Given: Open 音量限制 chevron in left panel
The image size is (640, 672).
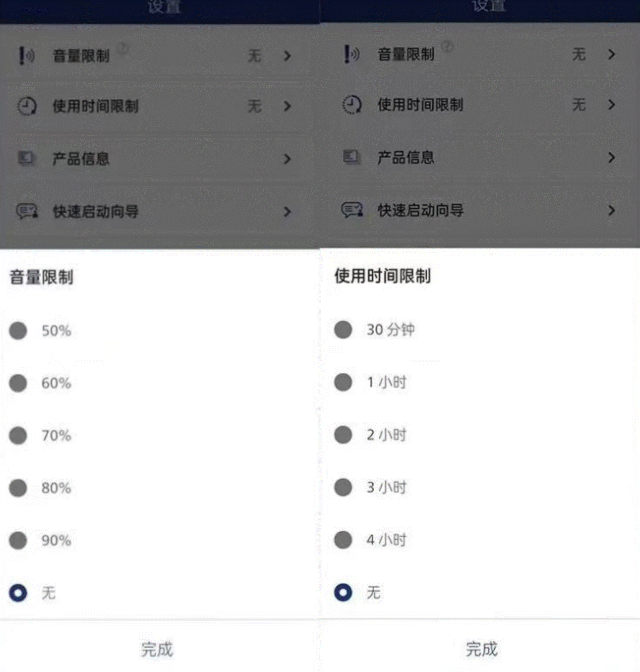Looking at the screenshot, I should (x=287, y=55).
